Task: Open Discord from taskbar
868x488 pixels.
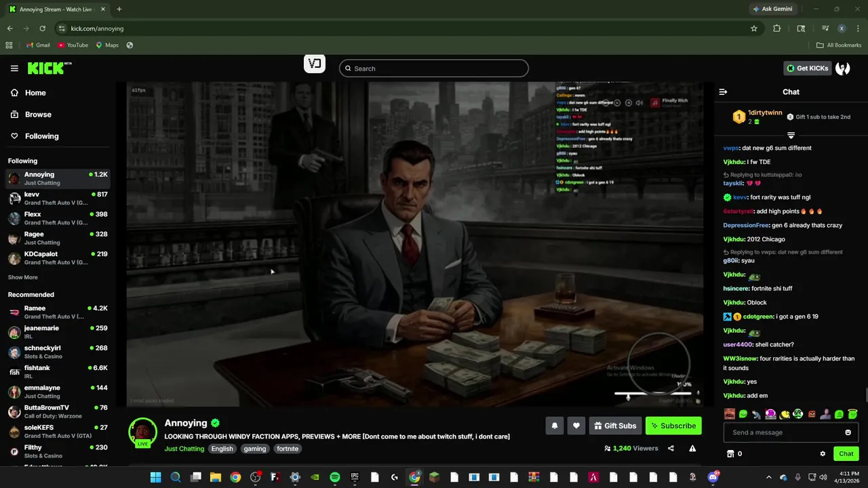Action: [x=713, y=477]
